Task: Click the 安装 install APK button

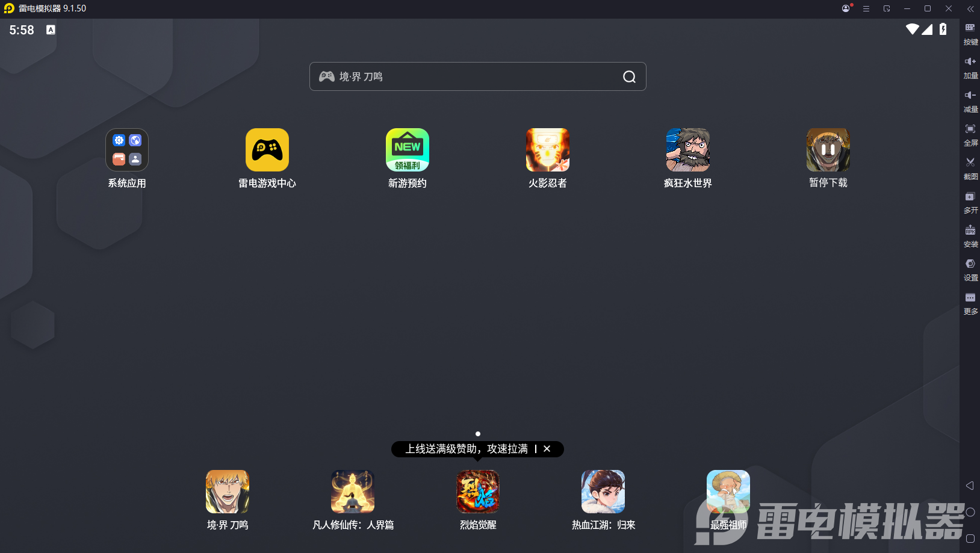Action: click(x=970, y=236)
